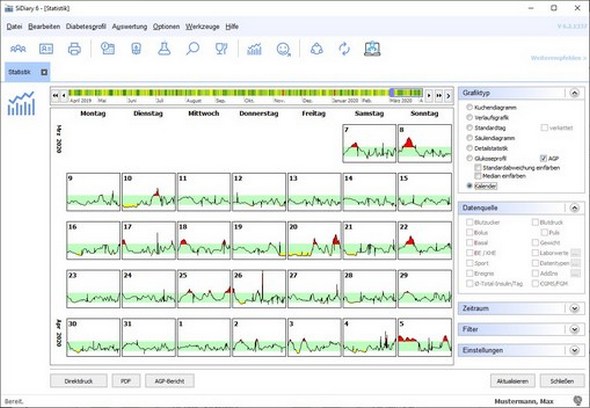Select Verlaufsgrafik chart type

point(469,117)
